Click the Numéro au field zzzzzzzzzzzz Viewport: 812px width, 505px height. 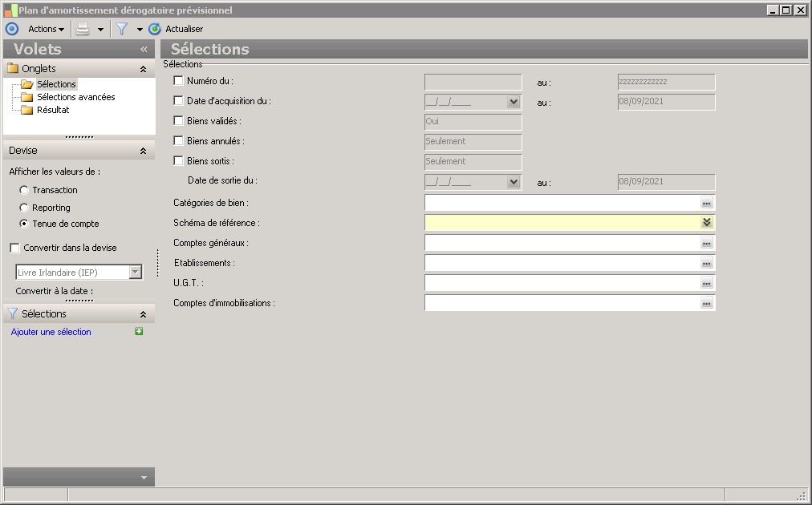click(666, 82)
